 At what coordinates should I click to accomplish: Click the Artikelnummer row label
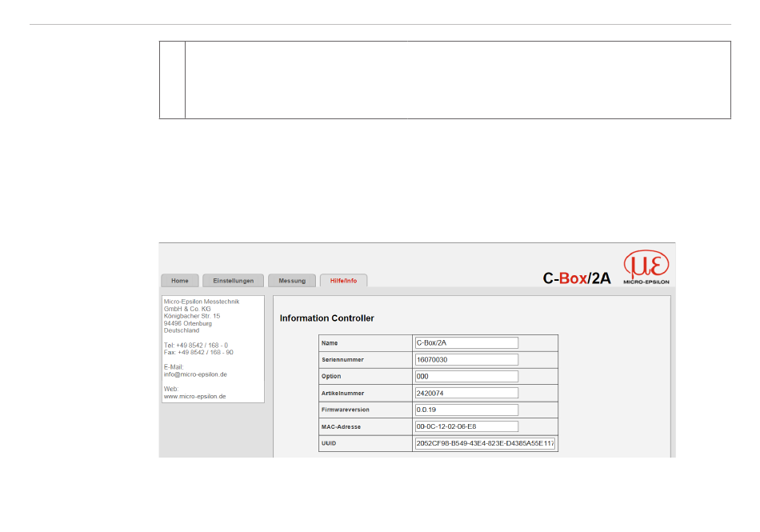click(x=342, y=394)
